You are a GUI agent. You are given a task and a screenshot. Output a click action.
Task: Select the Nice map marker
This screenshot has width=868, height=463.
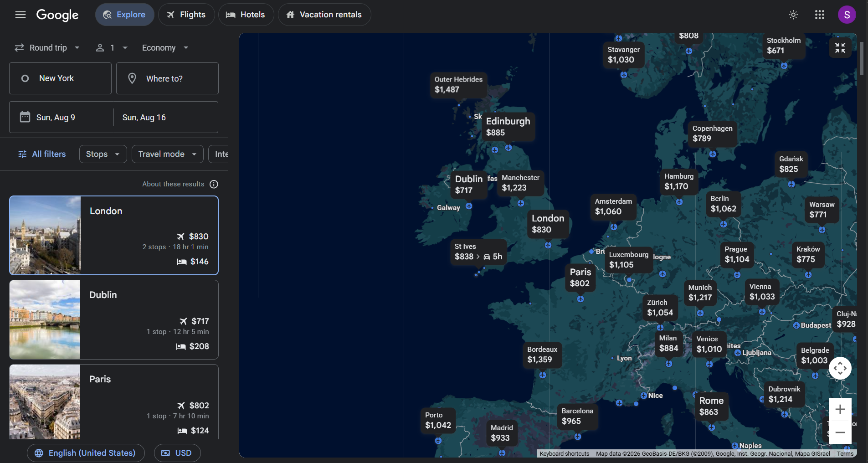[x=644, y=396]
